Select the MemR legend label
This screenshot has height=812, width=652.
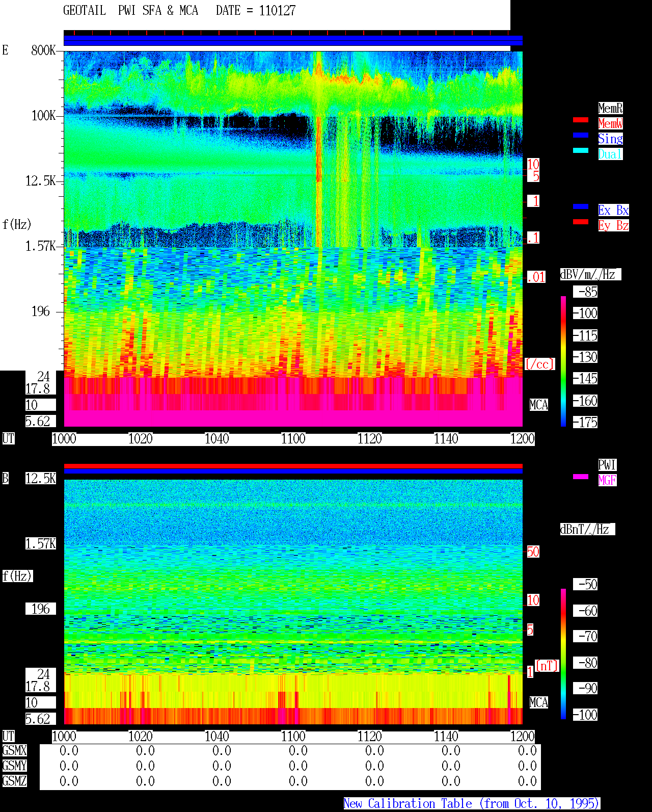[x=610, y=108]
